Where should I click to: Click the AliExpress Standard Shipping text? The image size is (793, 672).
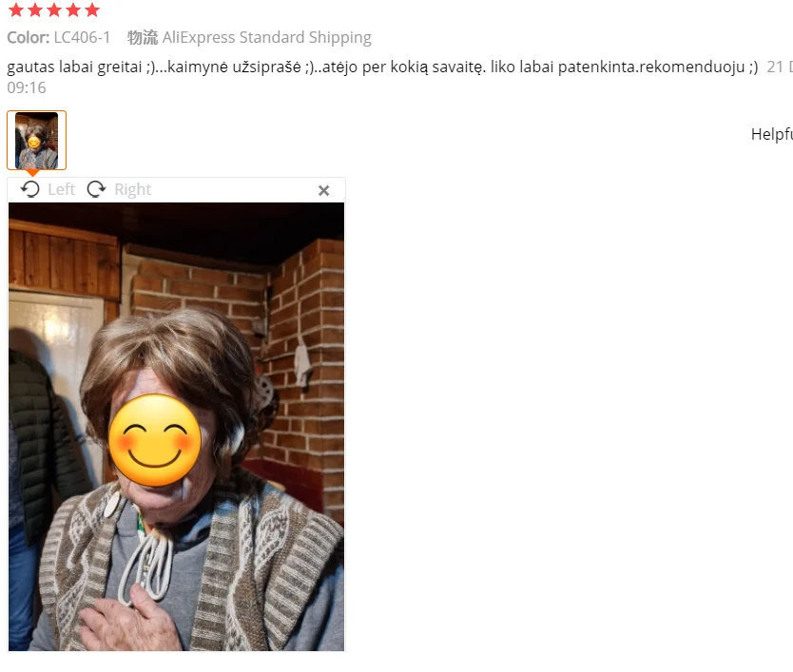[x=266, y=37]
